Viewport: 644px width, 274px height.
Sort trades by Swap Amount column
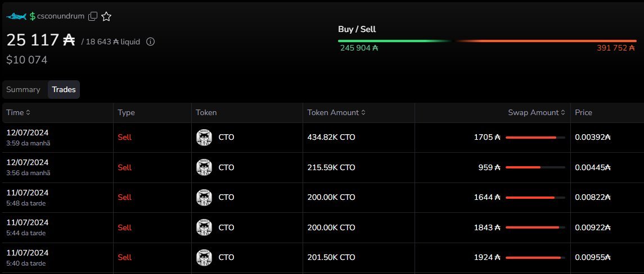pos(537,112)
